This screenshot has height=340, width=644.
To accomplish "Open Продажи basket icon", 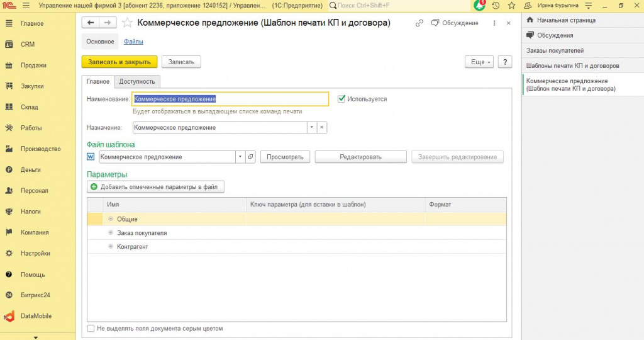I will point(9,65).
